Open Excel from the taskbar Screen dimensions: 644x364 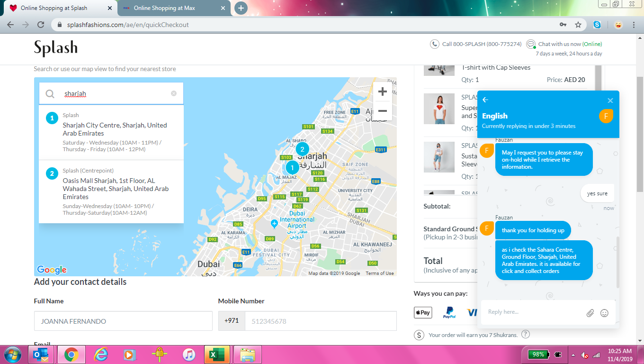point(217,355)
